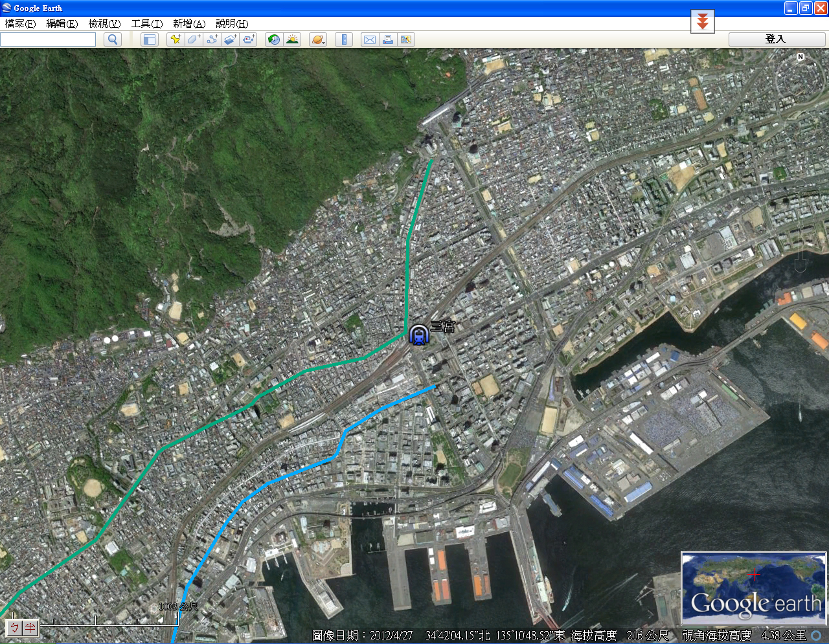This screenshot has width=829, height=644.
Task: Click the print icon
Action: 387,39
